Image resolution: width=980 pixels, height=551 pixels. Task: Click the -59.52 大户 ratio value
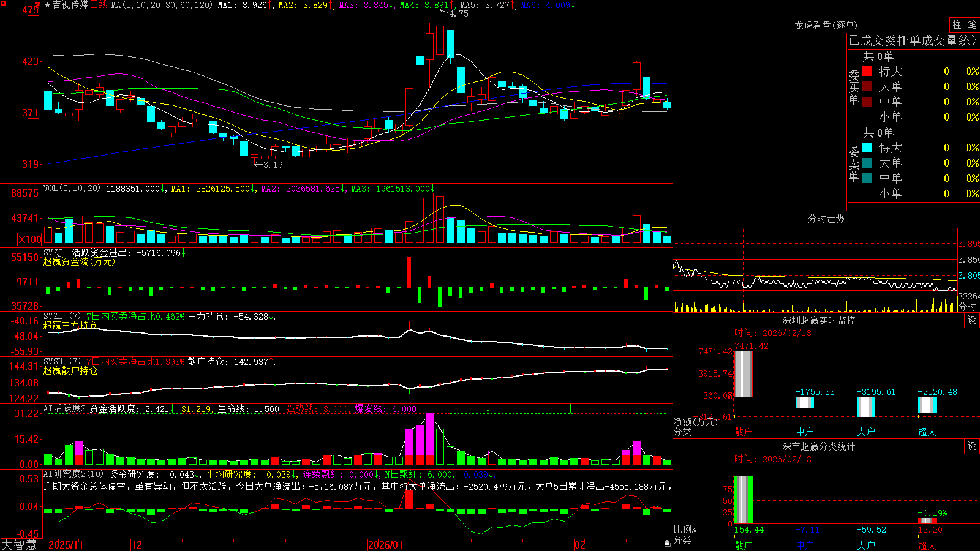pos(871,530)
